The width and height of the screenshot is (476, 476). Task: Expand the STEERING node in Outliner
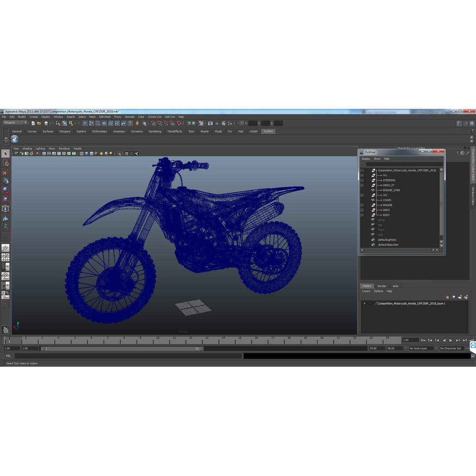(x=362, y=180)
